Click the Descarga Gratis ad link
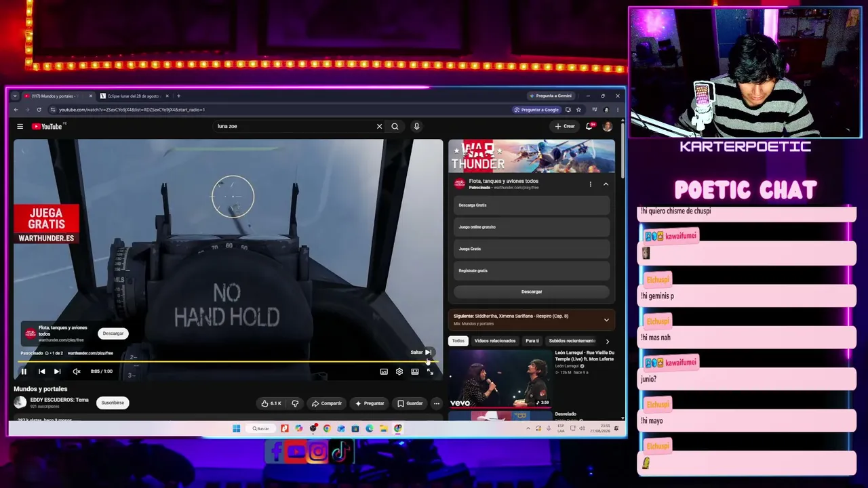Screen dimensions: 868x488 pos(532,205)
